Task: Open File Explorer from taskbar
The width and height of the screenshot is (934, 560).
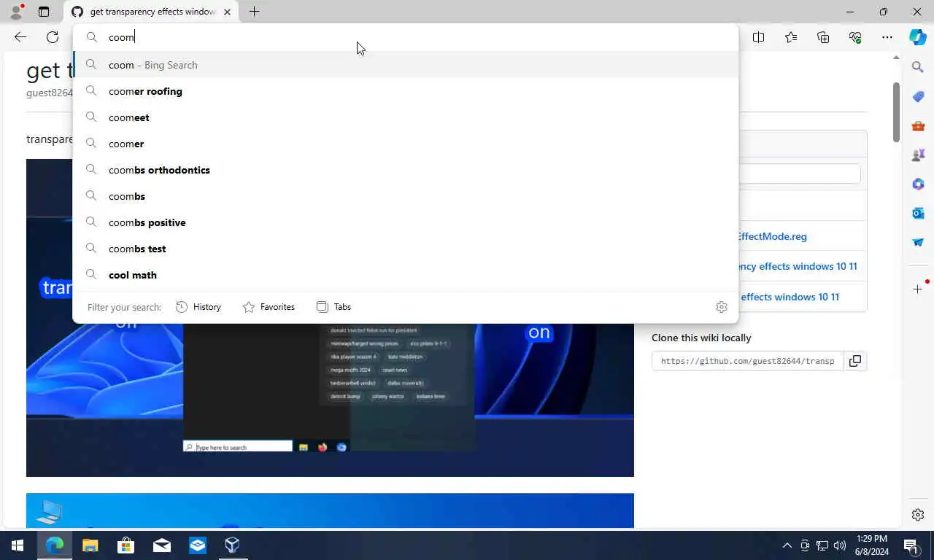Action: [x=90, y=545]
